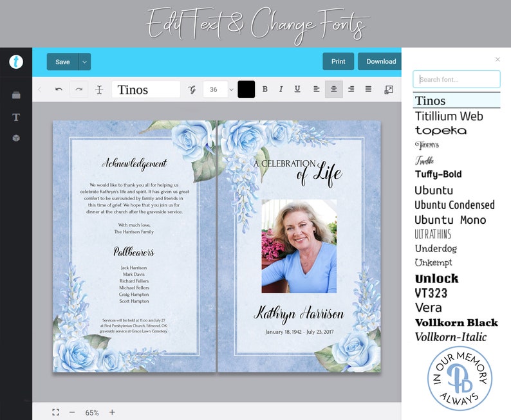Click the Download button

point(380,61)
